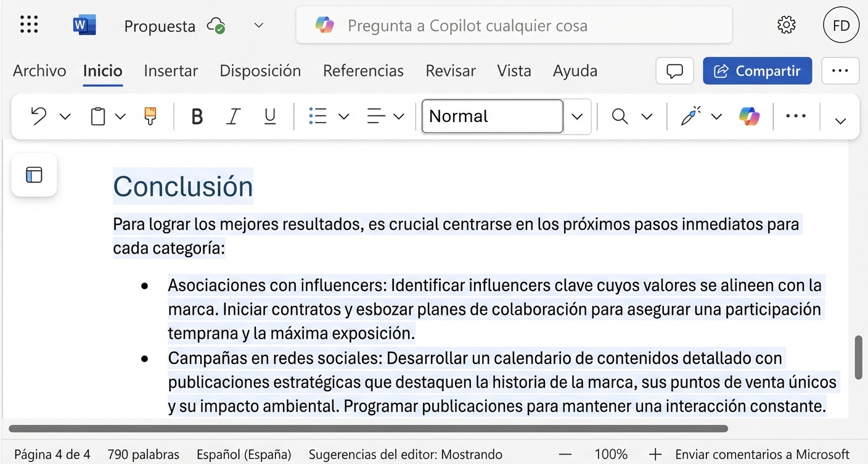Click the Compartir button
Screen dimensions: 868x464
click(x=757, y=71)
